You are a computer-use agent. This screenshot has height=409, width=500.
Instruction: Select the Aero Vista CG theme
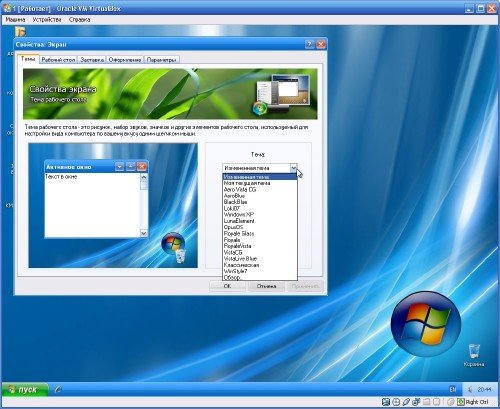coord(260,189)
